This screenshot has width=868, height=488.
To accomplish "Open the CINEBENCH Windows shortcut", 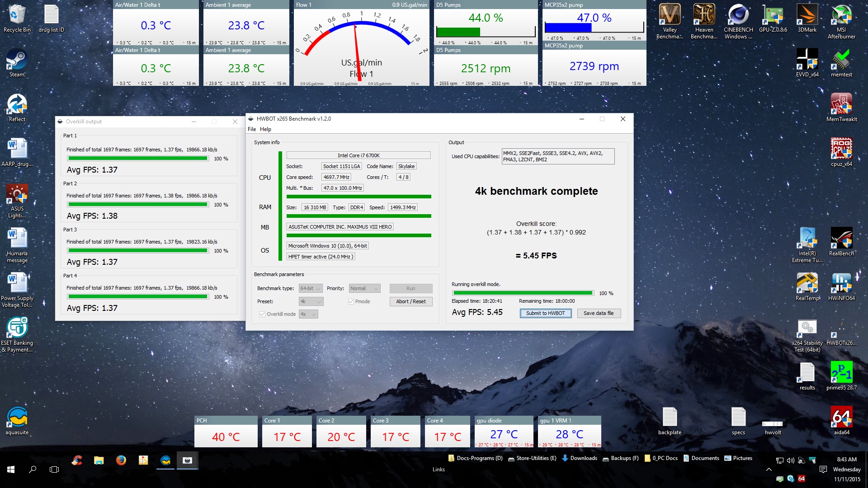I will 738,21.
